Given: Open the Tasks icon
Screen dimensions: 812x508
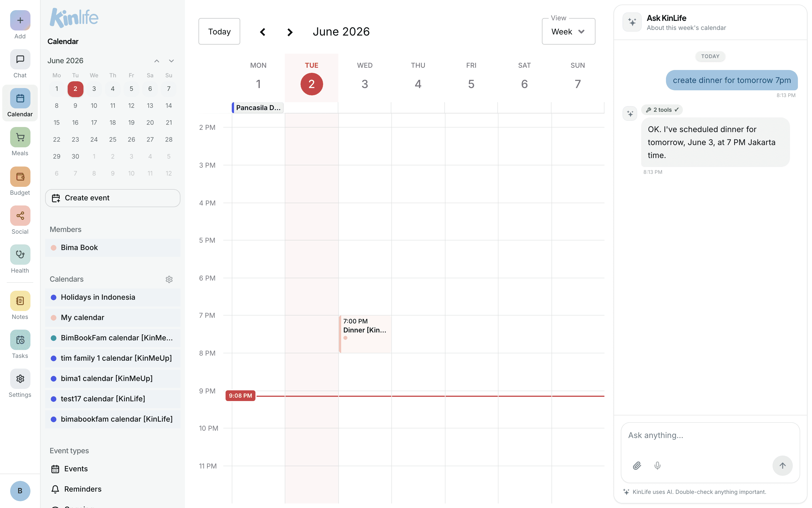Looking at the screenshot, I should click(20, 340).
